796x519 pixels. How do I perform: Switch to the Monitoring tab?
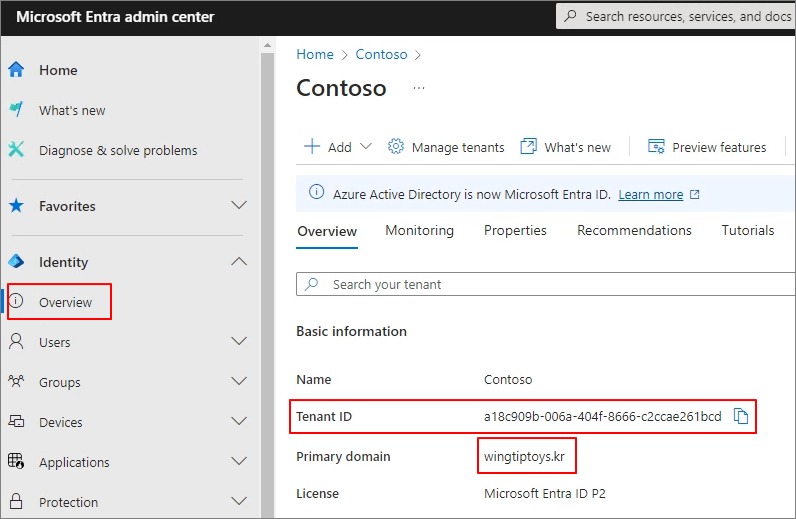(x=419, y=231)
